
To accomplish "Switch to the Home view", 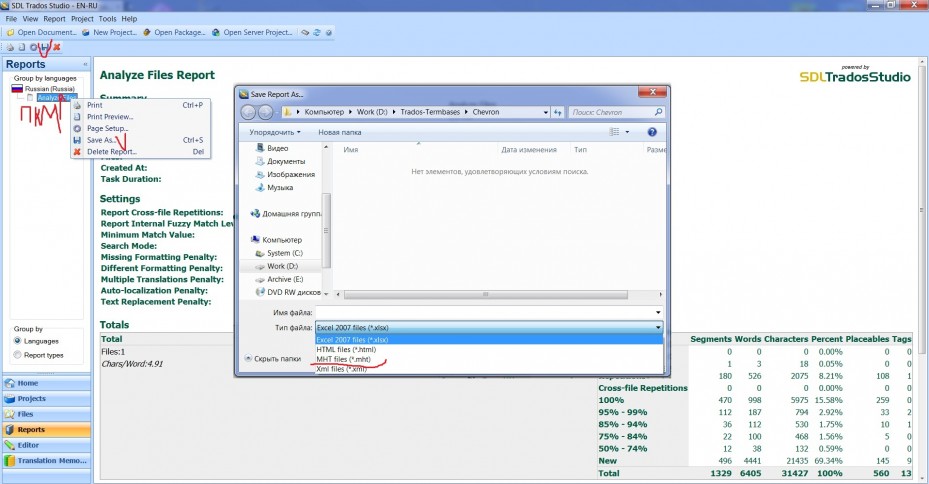I will 46,383.
